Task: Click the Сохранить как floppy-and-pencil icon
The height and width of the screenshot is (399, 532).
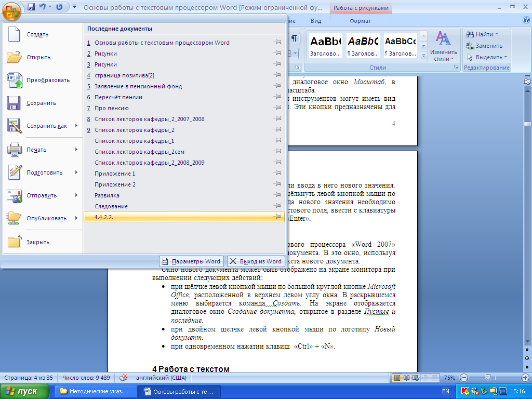Action: (14, 126)
